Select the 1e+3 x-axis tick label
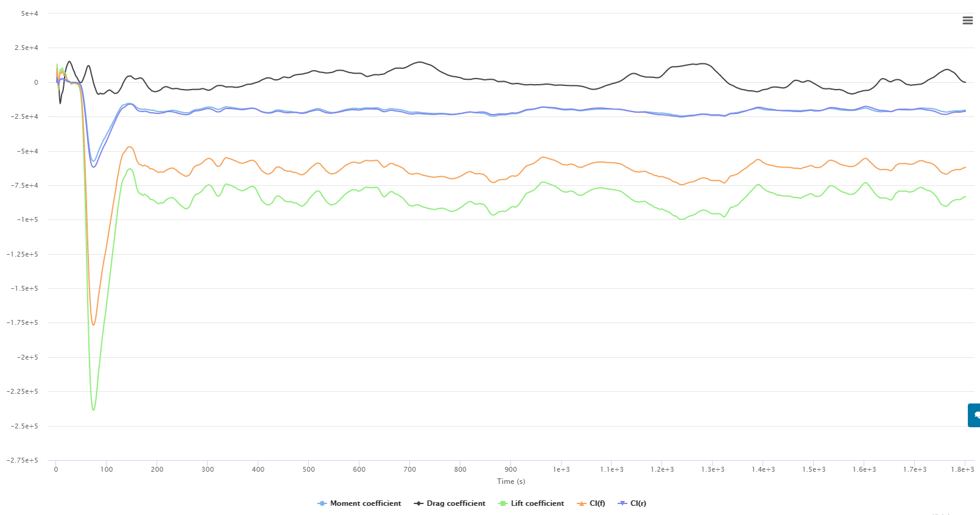Viewport: 980px width, 515px height. (x=561, y=469)
